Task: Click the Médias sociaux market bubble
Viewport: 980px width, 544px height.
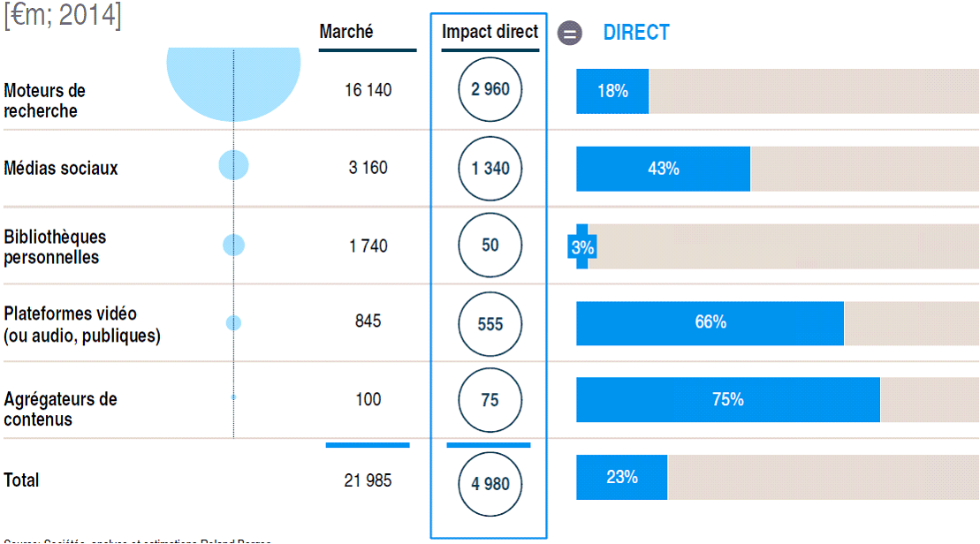Action: click(x=233, y=165)
